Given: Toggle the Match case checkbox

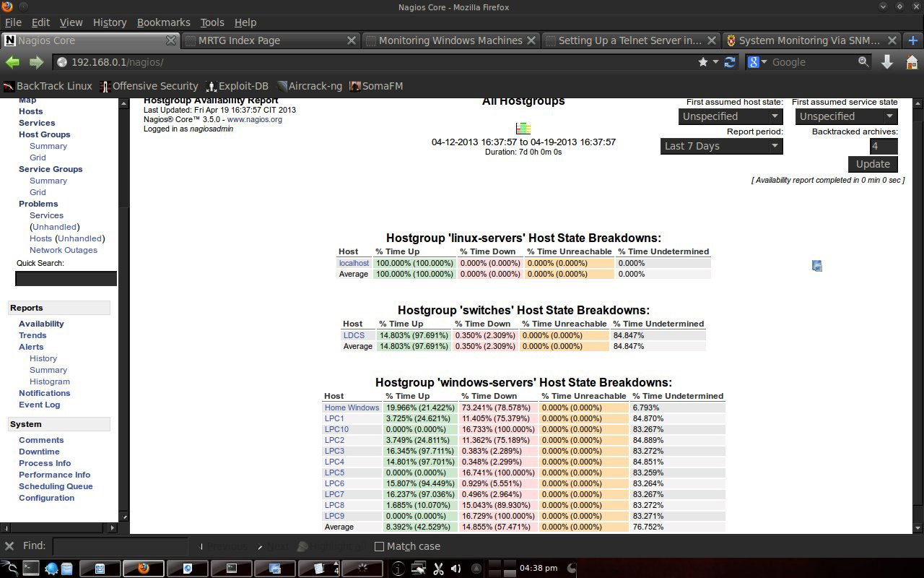Looking at the screenshot, I should 379,546.
